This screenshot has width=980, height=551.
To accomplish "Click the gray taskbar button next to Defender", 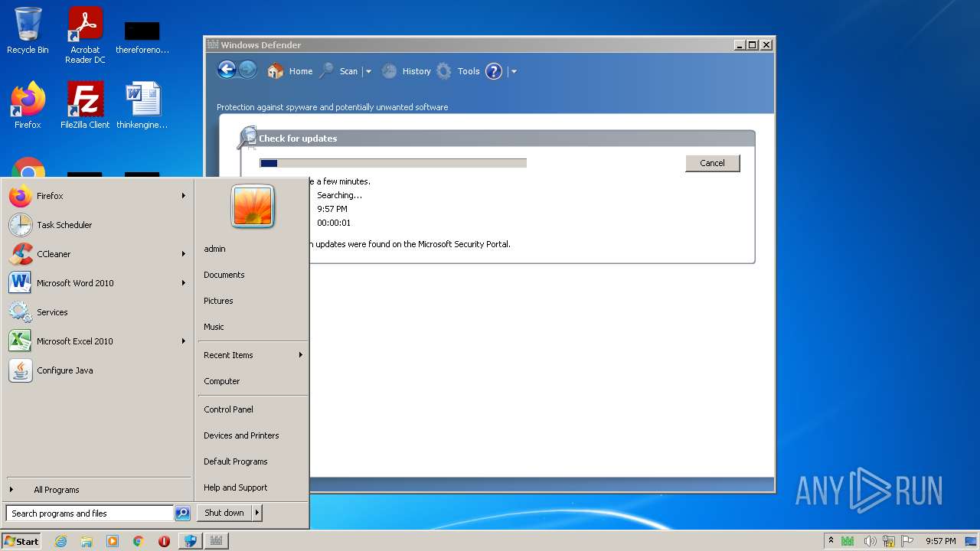I will pos(216,541).
